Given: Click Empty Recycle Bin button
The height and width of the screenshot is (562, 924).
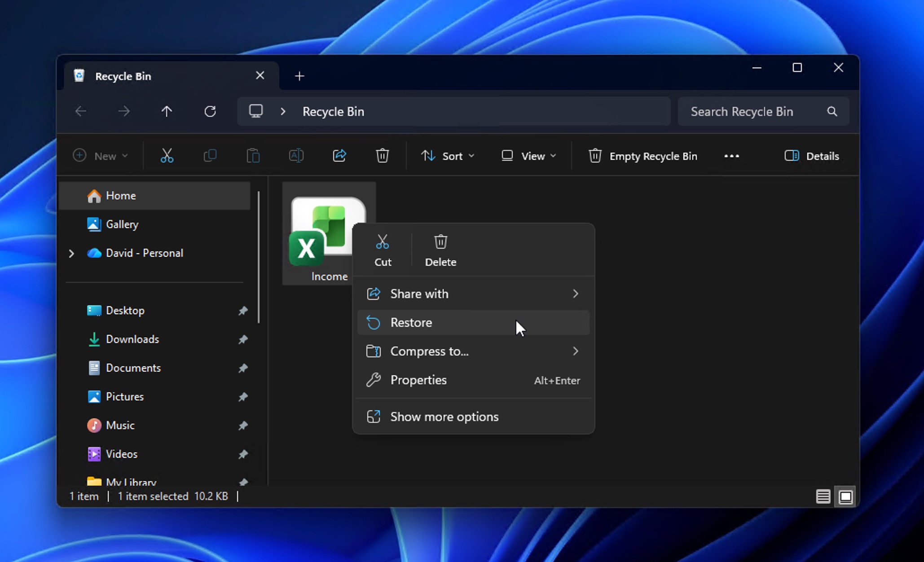Looking at the screenshot, I should coord(642,156).
